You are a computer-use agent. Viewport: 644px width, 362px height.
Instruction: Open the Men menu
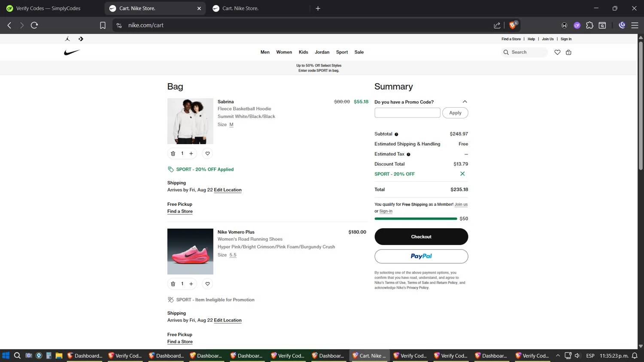tap(265, 52)
